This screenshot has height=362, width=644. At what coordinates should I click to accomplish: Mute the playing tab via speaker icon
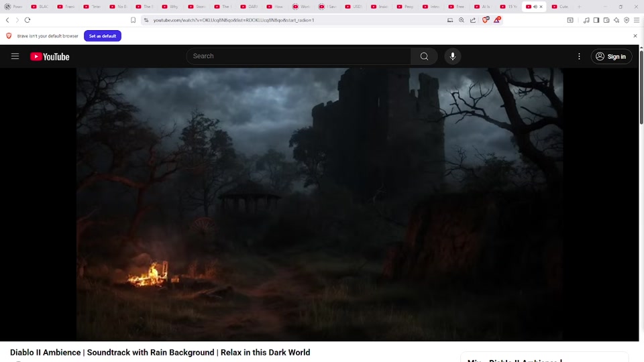pyautogui.click(x=535, y=7)
